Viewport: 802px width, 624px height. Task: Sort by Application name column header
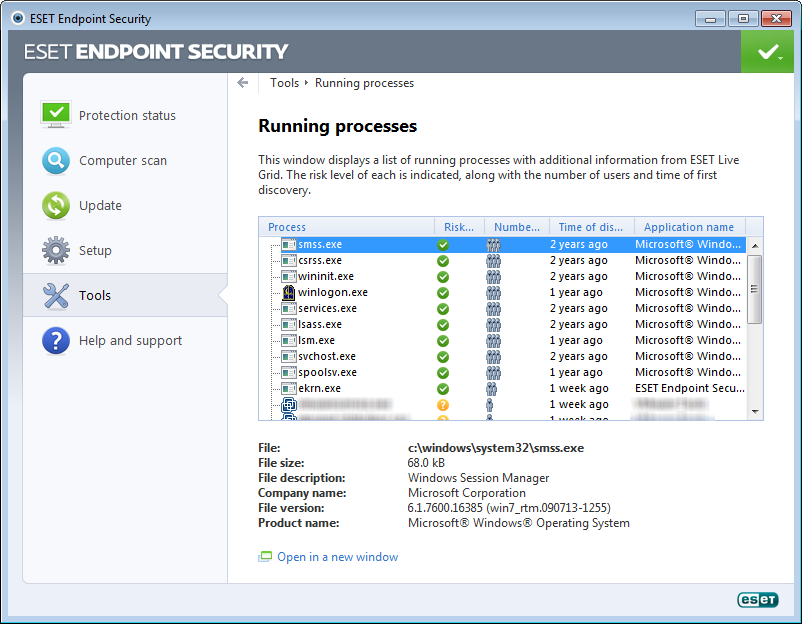click(x=689, y=227)
